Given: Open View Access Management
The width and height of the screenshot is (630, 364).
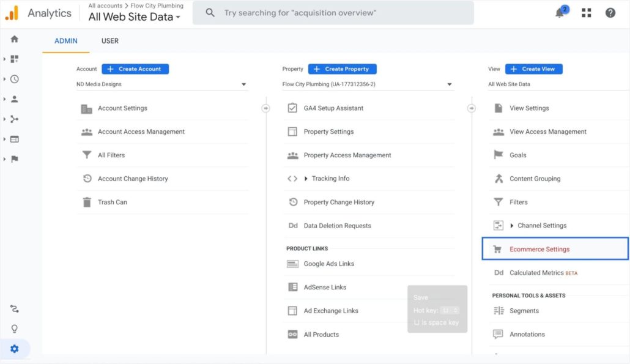Looking at the screenshot, I should click(x=548, y=132).
